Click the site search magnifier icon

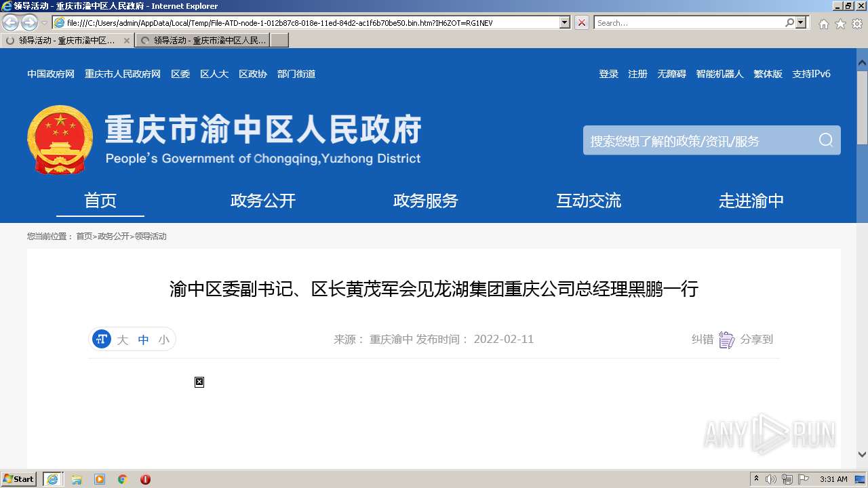point(825,140)
